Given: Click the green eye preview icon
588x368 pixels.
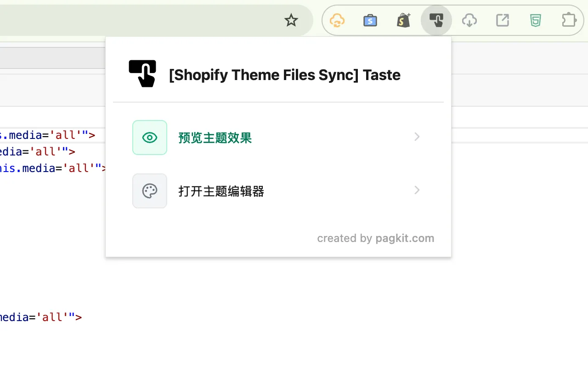Looking at the screenshot, I should point(150,138).
